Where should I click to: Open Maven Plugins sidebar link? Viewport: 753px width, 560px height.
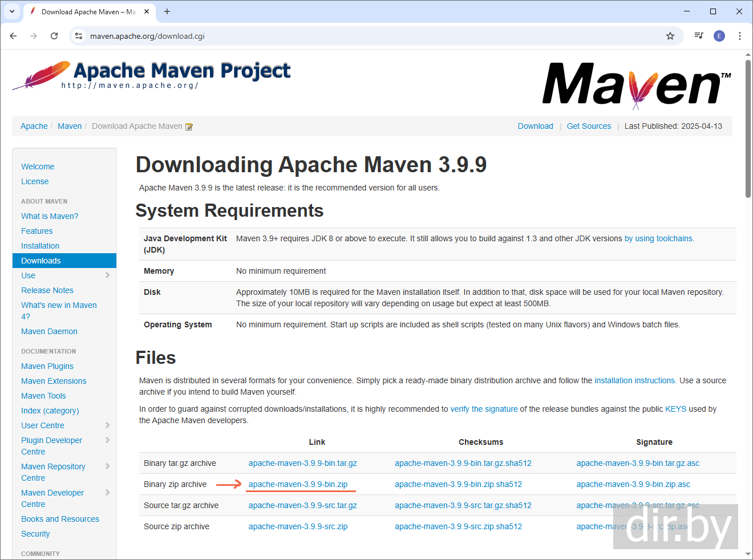pos(47,366)
